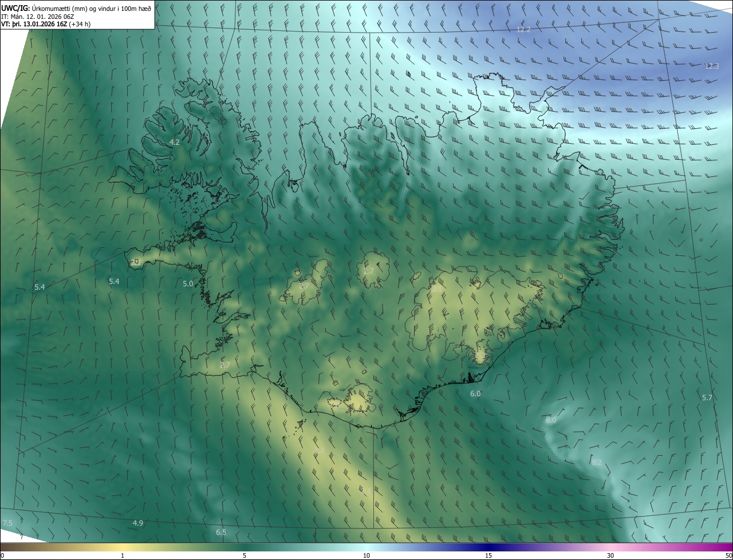The image size is (733, 560).
Task: Select the 6.0 value off the coast
Action: pyautogui.click(x=475, y=393)
